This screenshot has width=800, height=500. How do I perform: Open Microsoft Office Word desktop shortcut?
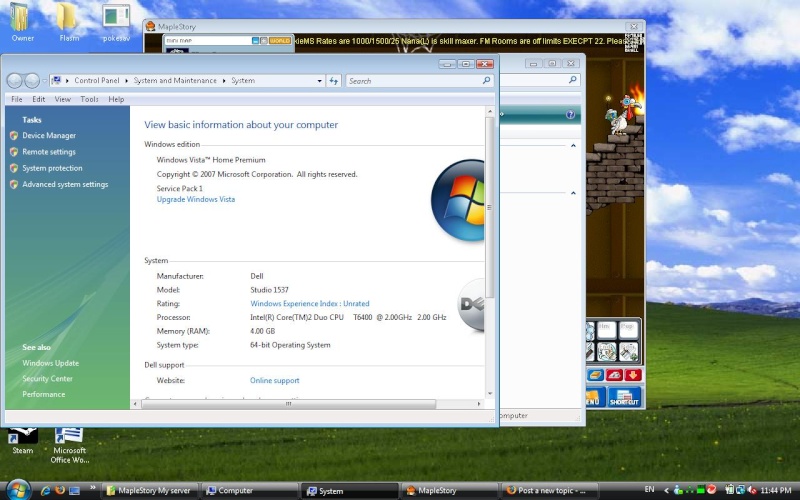click(69, 445)
